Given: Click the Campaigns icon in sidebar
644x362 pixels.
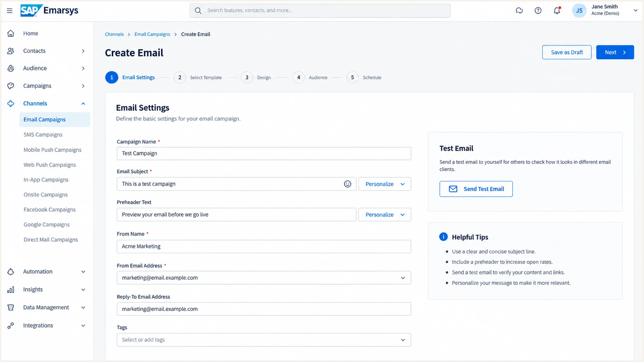Looking at the screenshot, I should 11,86.
